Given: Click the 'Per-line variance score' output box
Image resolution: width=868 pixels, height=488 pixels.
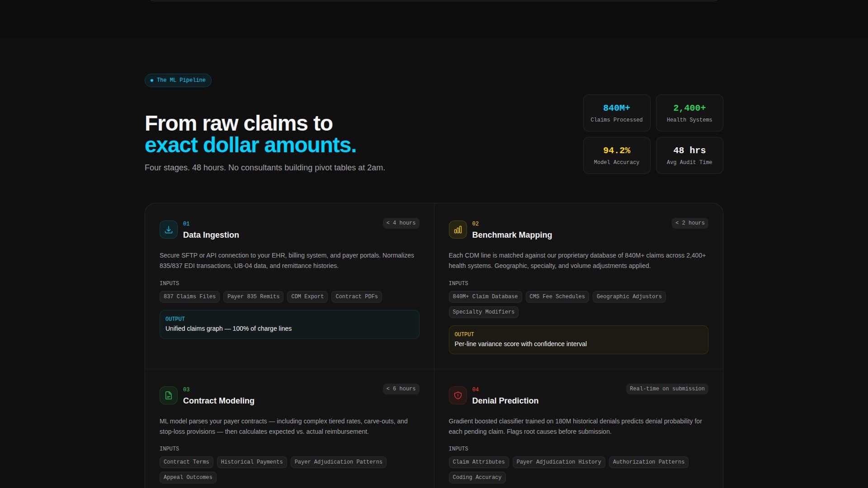Looking at the screenshot, I should coord(578,340).
